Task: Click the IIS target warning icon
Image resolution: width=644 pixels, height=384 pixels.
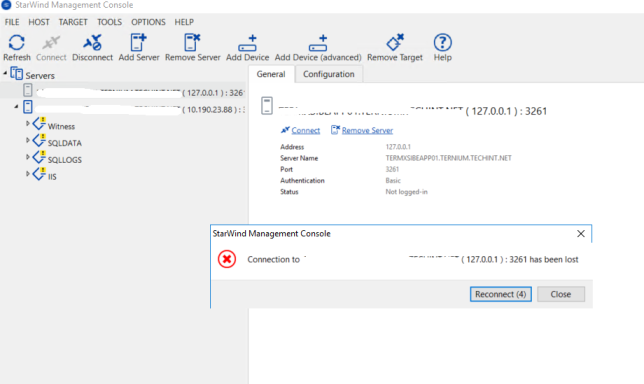Action: click(x=39, y=174)
